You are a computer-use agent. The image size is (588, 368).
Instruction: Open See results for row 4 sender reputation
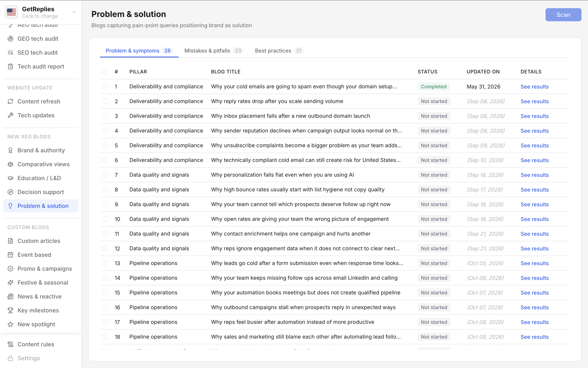tap(535, 131)
